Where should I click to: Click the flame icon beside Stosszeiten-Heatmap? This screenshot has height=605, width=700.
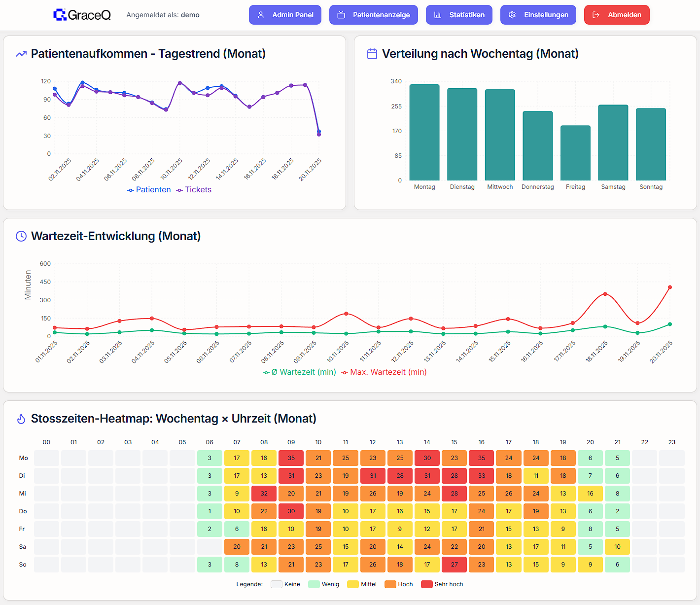coord(21,419)
